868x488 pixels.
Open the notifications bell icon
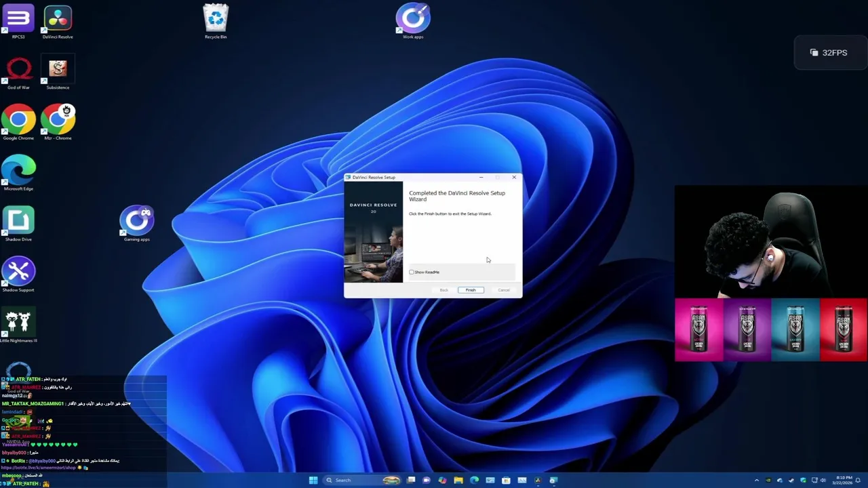pyautogui.click(x=858, y=481)
